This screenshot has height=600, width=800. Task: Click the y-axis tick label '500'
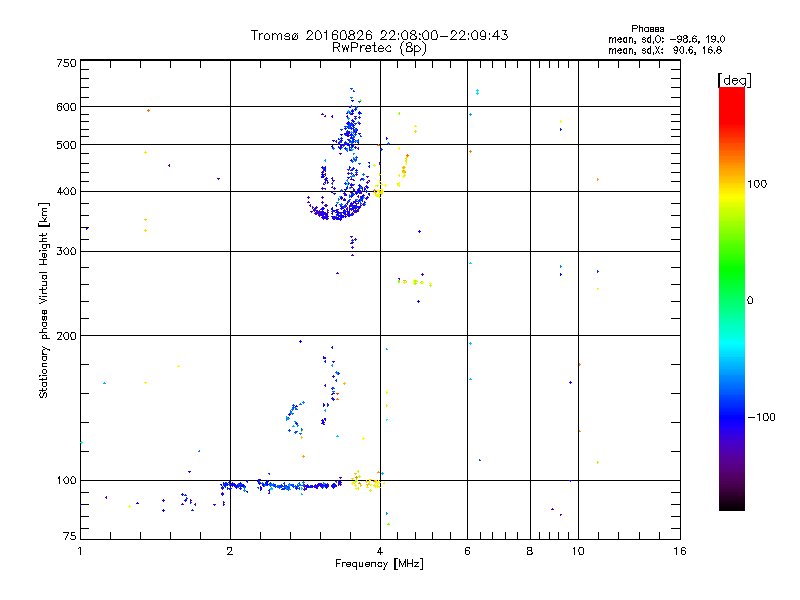point(66,145)
